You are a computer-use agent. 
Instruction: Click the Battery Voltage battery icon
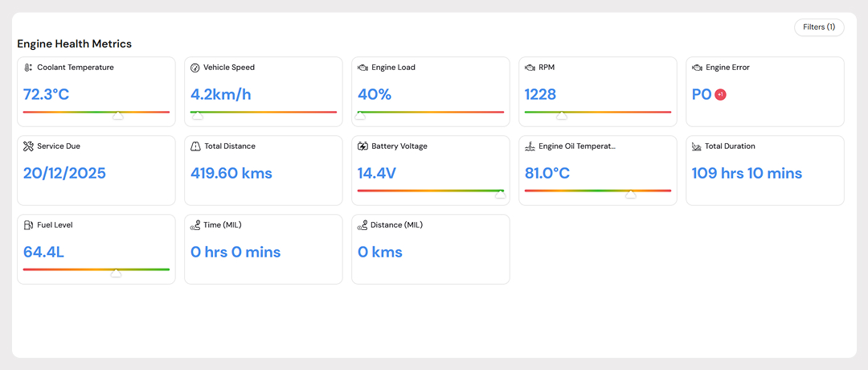coord(362,146)
